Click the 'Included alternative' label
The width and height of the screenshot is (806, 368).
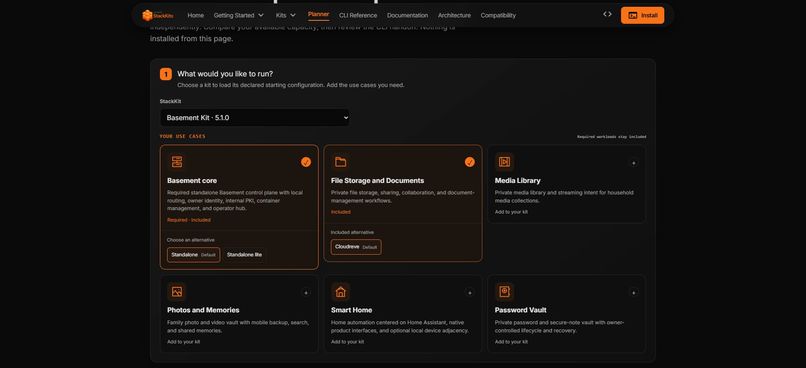pyautogui.click(x=352, y=232)
